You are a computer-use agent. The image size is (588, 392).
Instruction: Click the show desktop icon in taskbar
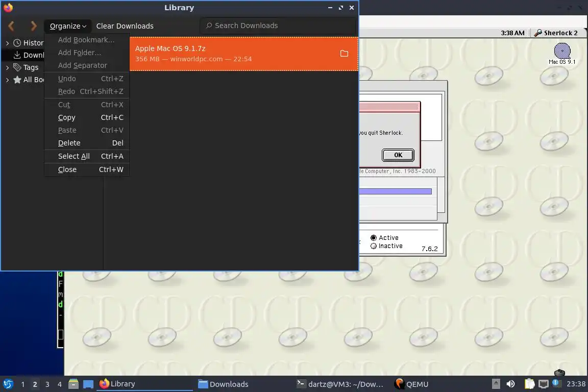tap(88, 384)
